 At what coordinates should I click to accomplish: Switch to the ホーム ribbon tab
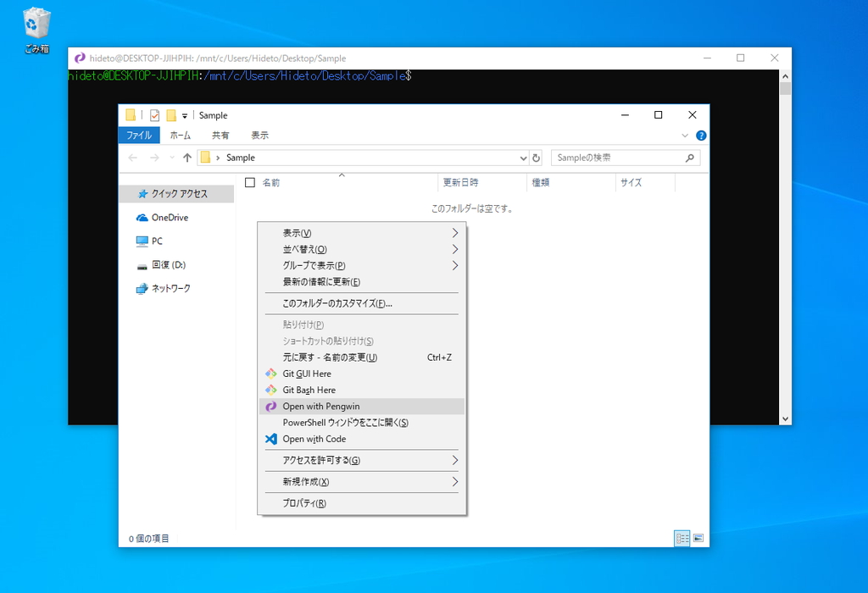[180, 135]
